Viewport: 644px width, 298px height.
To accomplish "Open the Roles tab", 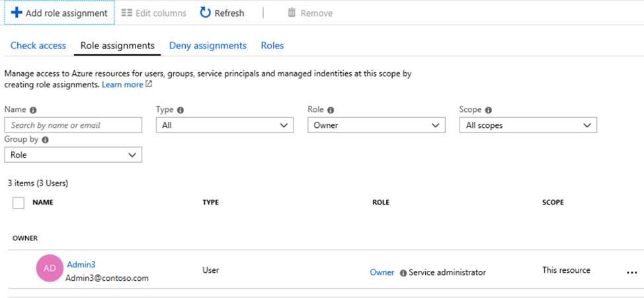I will pos(272,46).
